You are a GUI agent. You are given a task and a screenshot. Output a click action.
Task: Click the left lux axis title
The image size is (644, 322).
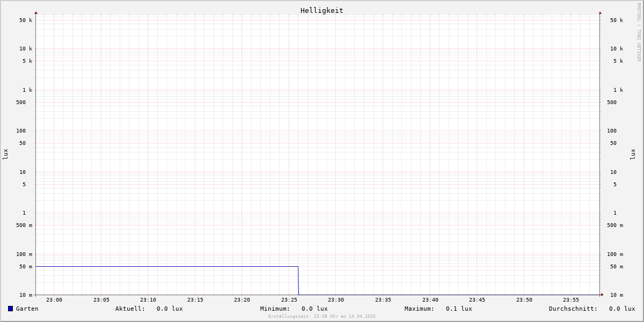point(5,154)
